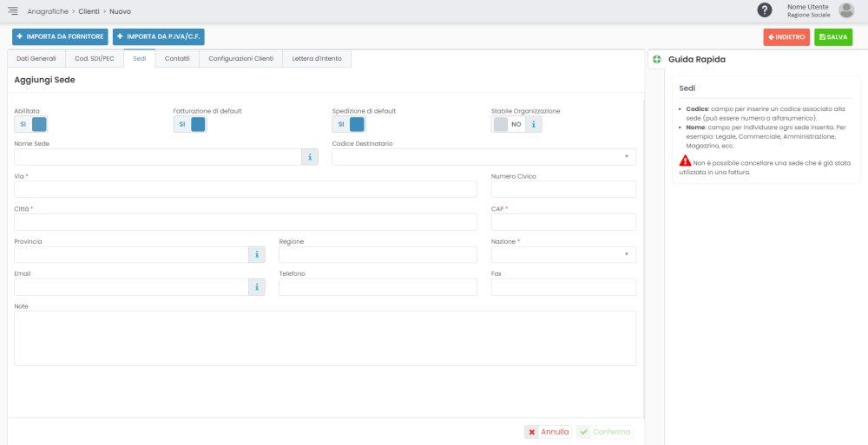This screenshot has height=445, width=868.
Task: Open the help question mark icon
Action: pyautogui.click(x=765, y=10)
